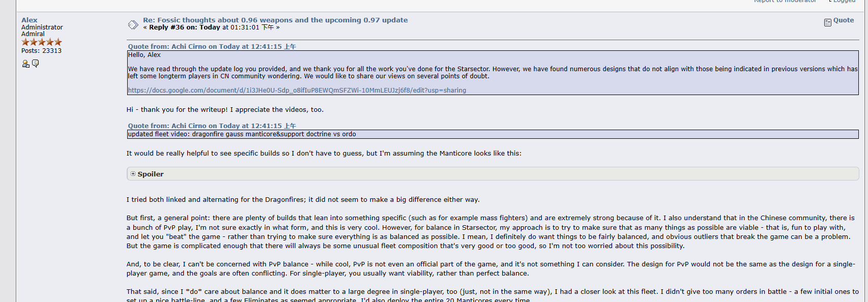Open Alex's profile via the profile icon
The height and width of the screenshot is (302, 868).
click(25, 64)
